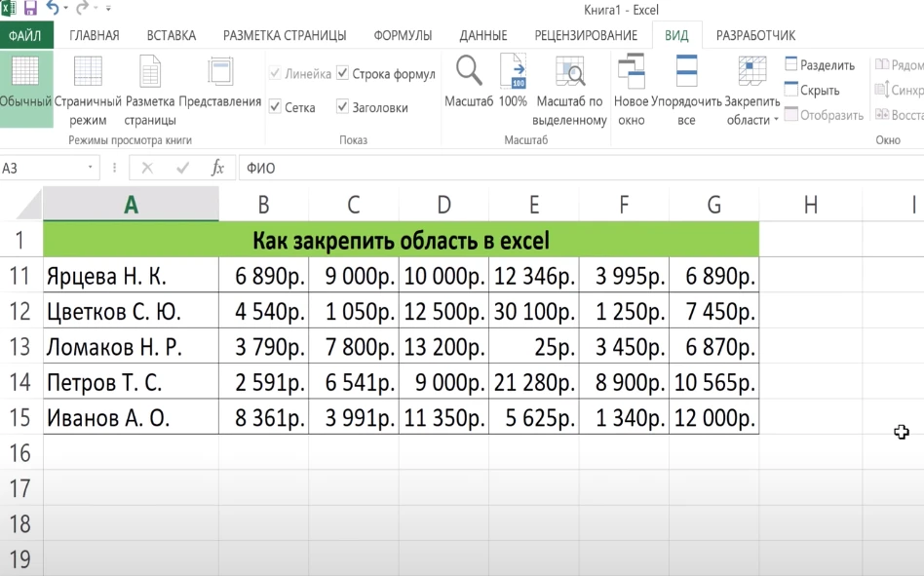Click the formula bar containing ФИО
Image resolution: width=924 pixels, height=576 pixels.
coord(575,169)
